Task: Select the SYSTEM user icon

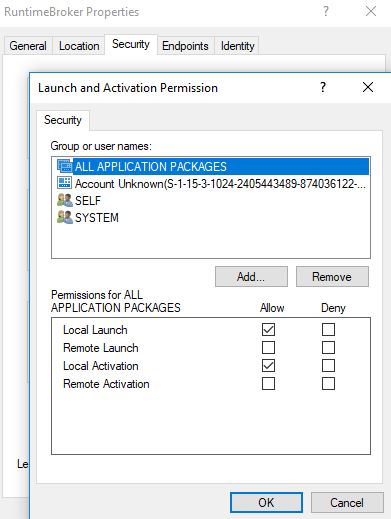Action: pos(65,217)
